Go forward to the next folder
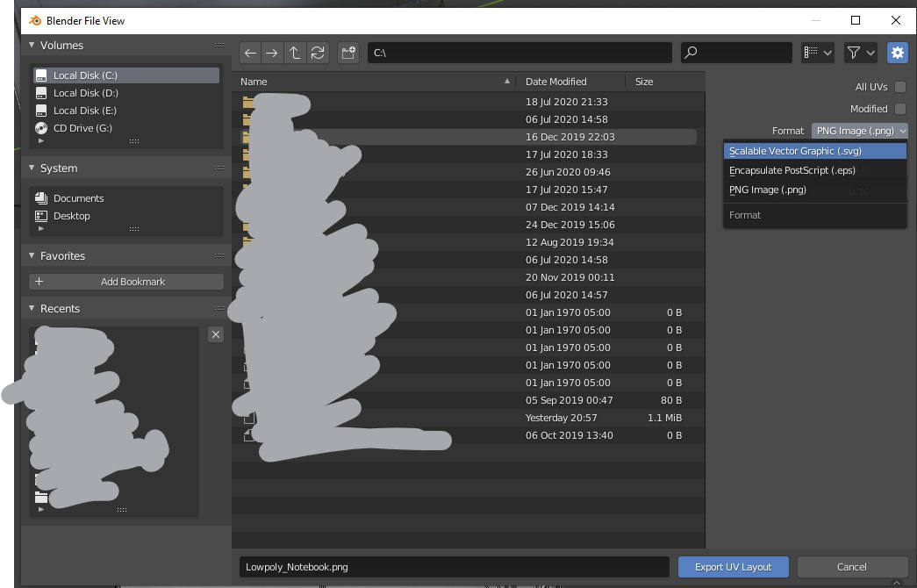Viewport: 917px width, 588px height. pos(272,53)
